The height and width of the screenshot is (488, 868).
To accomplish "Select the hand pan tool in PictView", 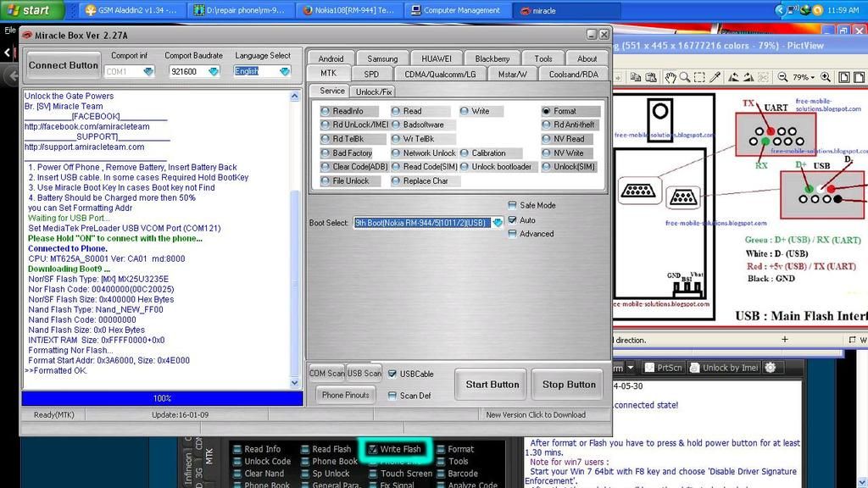I will pyautogui.click(x=670, y=77).
